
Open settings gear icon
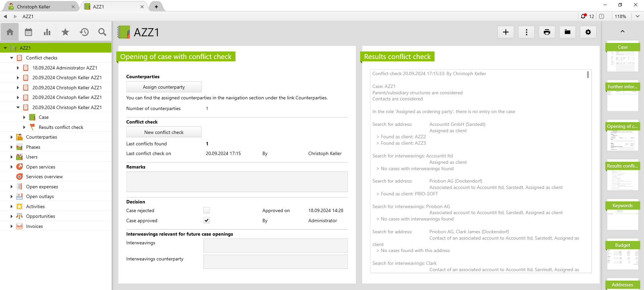click(x=588, y=32)
